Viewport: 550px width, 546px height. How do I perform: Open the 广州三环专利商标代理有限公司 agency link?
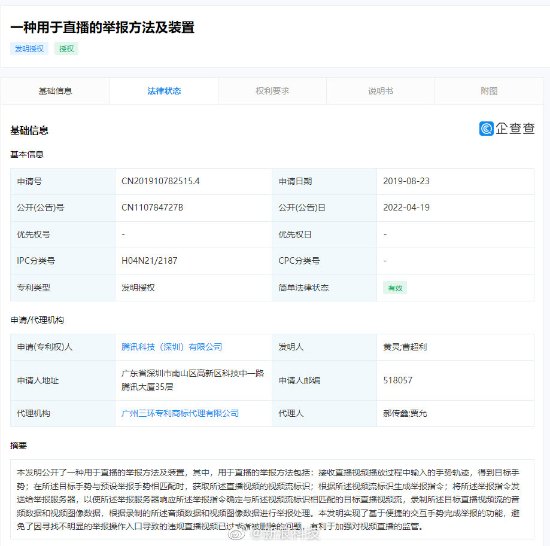[180, 413]
